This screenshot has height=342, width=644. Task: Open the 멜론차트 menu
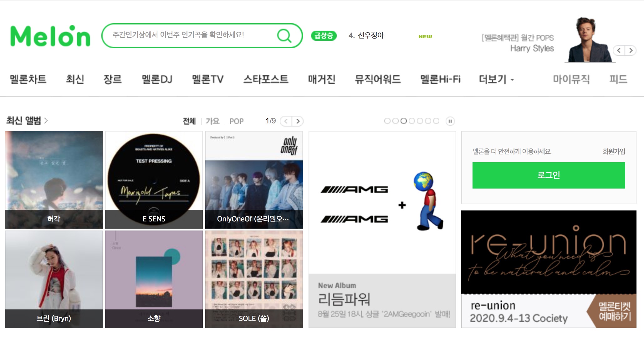(x=28, y=79)
